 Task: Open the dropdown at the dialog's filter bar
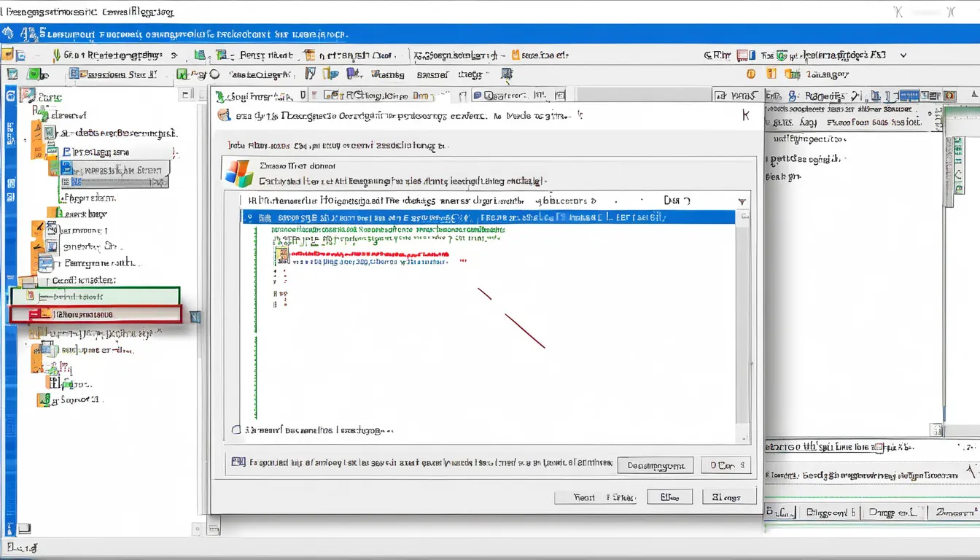point(742,201)
